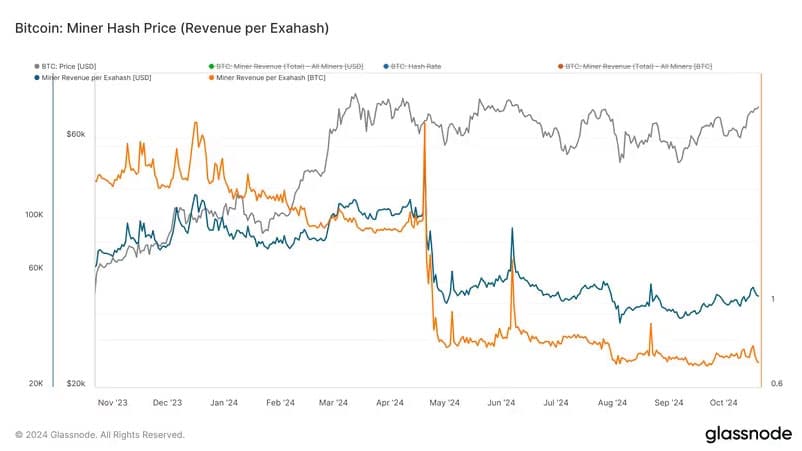Viewport: 802px width, 451px height.
Task: Click the Apr '24 x-axis label
Action: [x=390, y=403]
